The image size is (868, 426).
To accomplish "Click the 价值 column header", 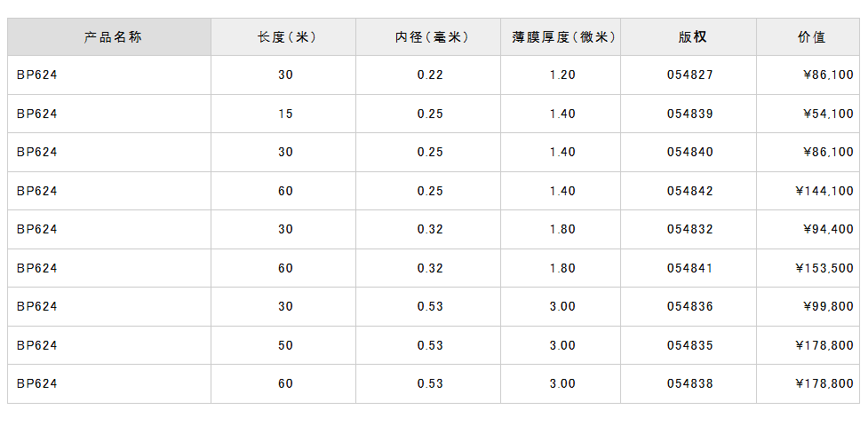I will [811, 37].
